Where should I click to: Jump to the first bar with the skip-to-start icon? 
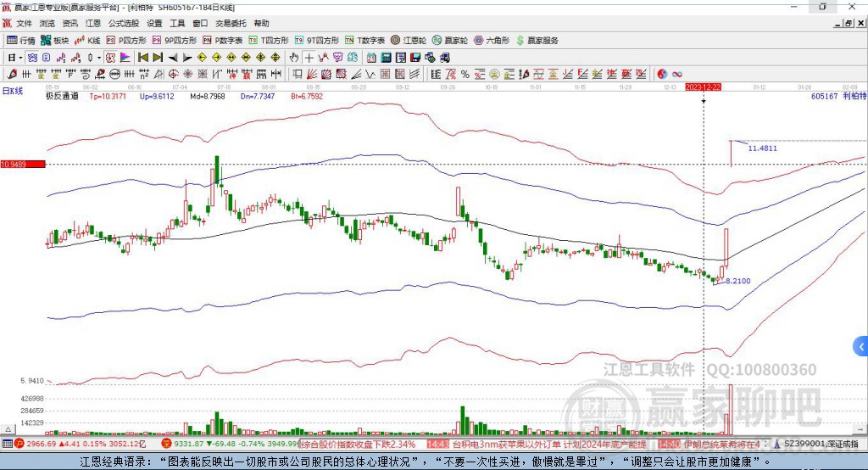[x=142, y=58]
